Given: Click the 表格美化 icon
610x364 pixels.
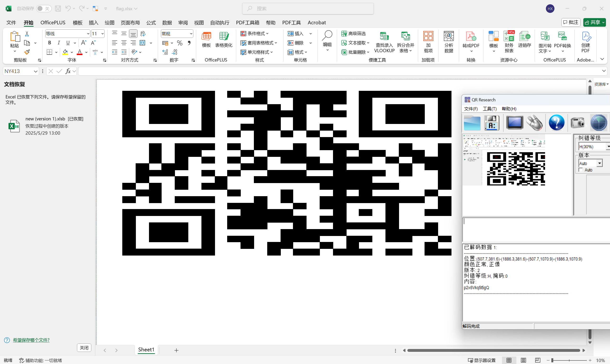Looking at the screenshot, I should [x=224, y=40].
